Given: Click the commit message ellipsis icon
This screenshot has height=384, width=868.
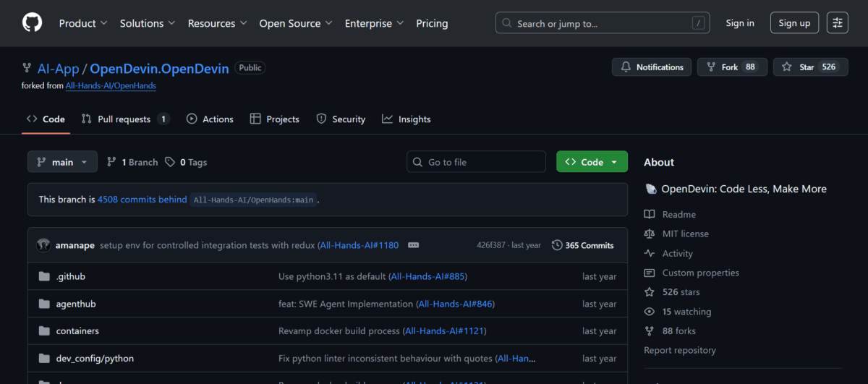Looking at the screenshot, I should 413,245.
